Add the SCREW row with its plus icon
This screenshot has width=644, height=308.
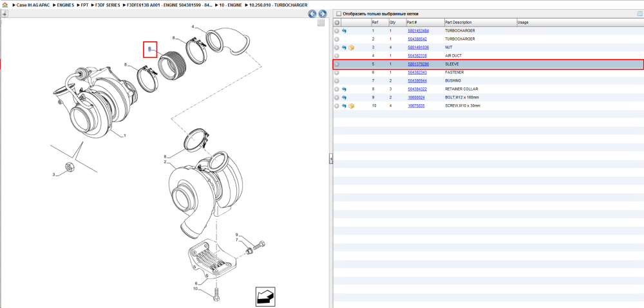click(337, 106)
